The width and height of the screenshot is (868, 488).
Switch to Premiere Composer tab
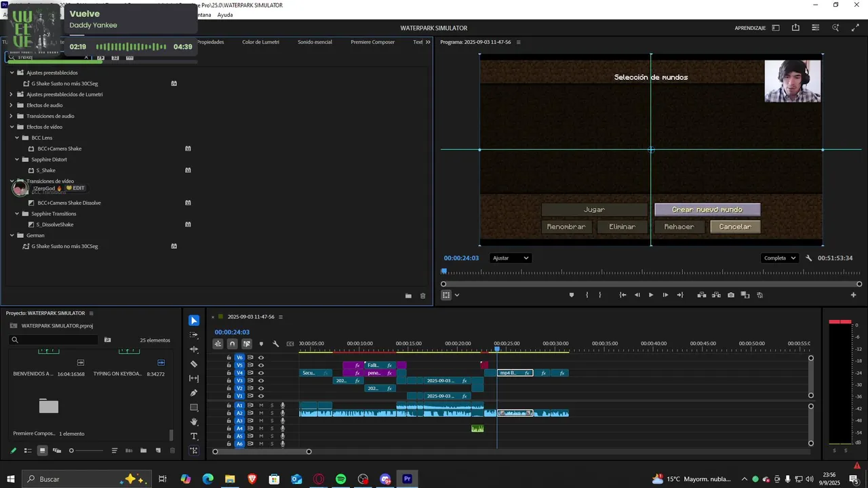[372, 42]
